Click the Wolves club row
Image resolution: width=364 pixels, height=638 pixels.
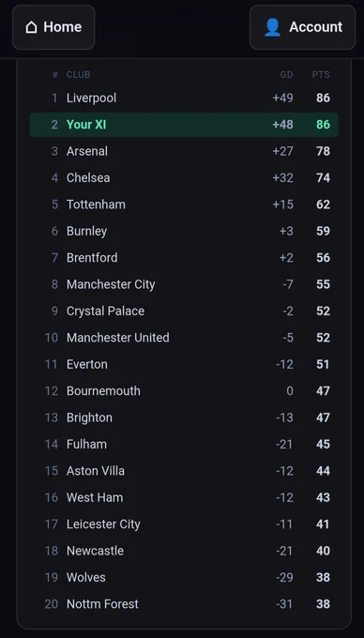point(184,577)
